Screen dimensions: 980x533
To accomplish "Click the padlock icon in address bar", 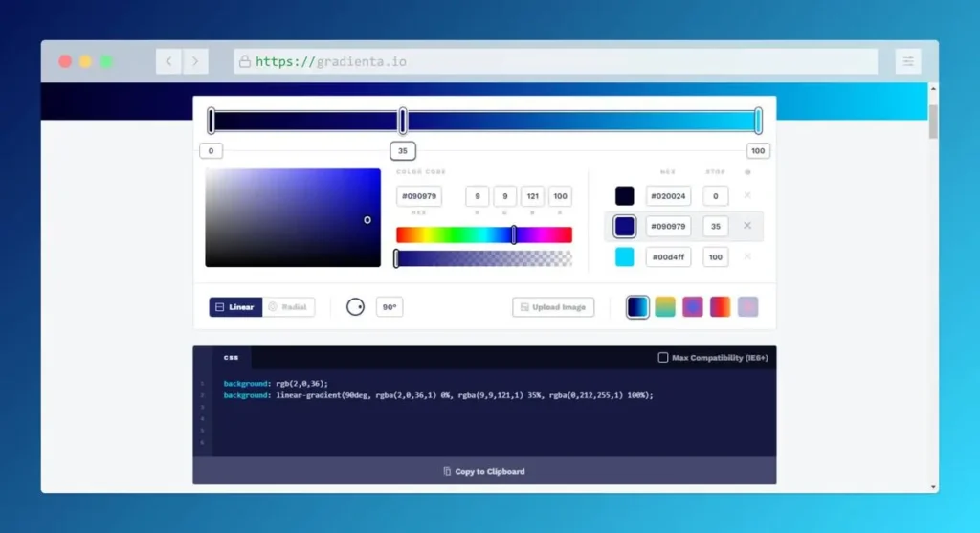I will click(x=245, y=61).
